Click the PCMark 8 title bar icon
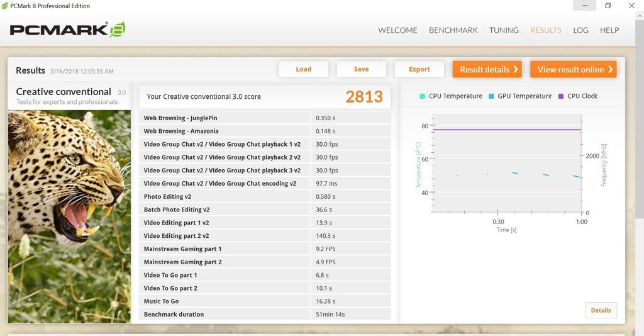 (x=5, y=6)
